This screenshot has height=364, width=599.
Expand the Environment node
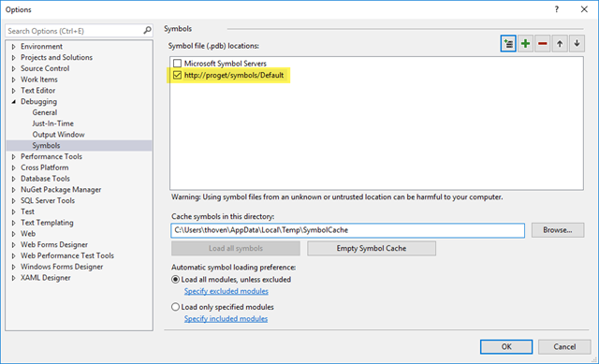click(x=14, y=47)
